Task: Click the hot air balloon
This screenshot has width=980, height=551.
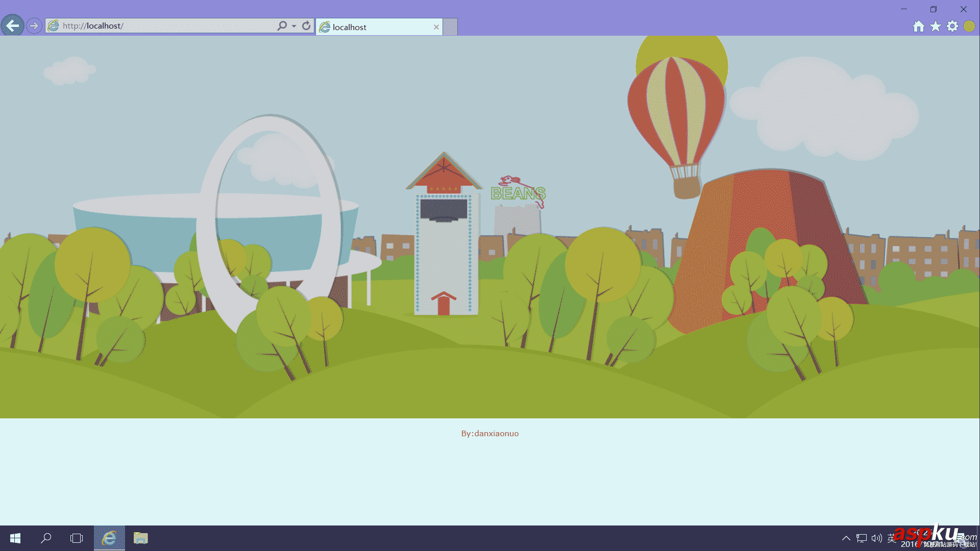Action: [x=677, y=128]
